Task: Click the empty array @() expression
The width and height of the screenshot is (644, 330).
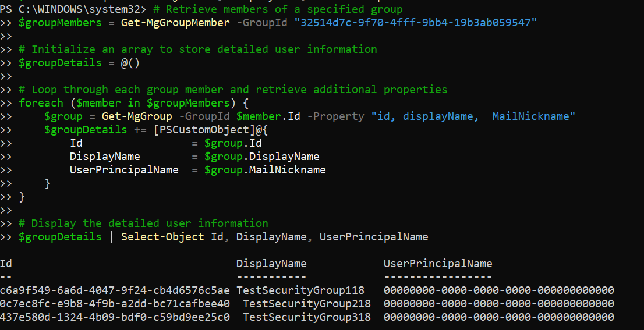Action: [130, 63]
